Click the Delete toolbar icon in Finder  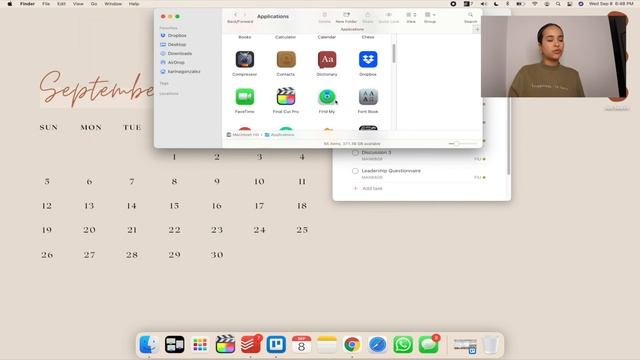[324, 15]
